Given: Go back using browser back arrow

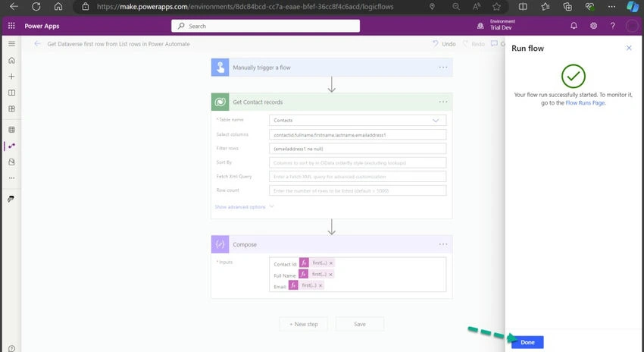Looking at the screenshot, I should click(14, 7).
